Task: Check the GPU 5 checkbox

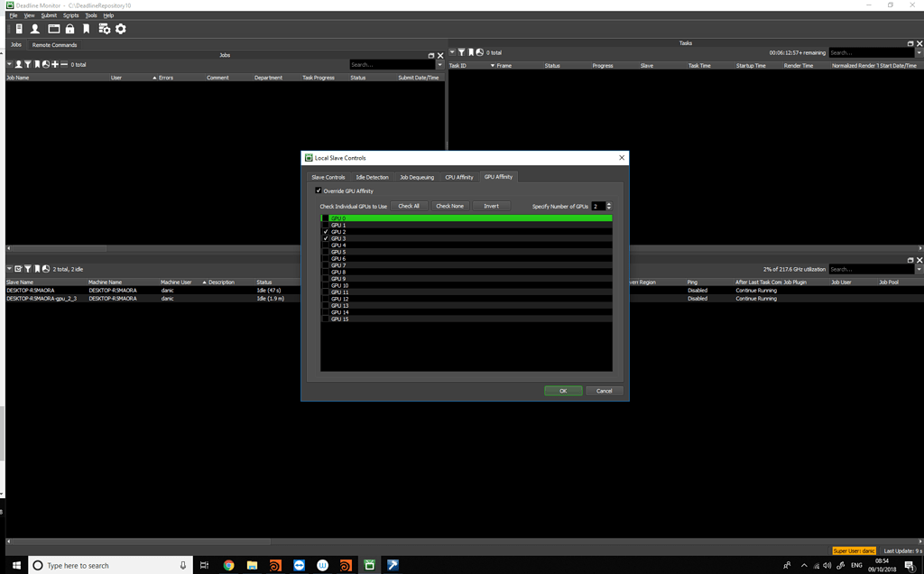Action: click(x=326, y=252)
